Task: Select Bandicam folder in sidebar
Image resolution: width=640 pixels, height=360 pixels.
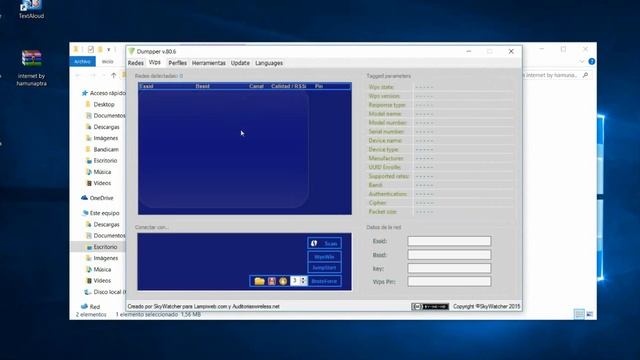Action: pyautogui.click(x=102, y=149)
